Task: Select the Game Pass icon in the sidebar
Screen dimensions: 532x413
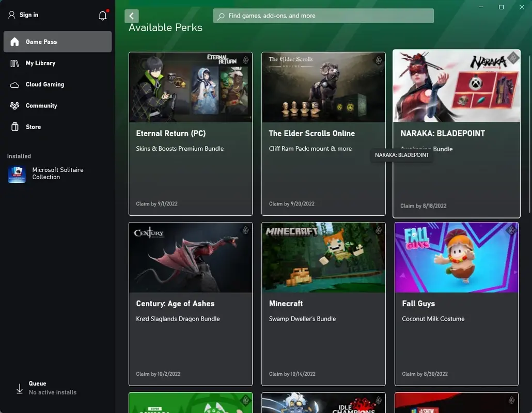Action: pos(14,41)
